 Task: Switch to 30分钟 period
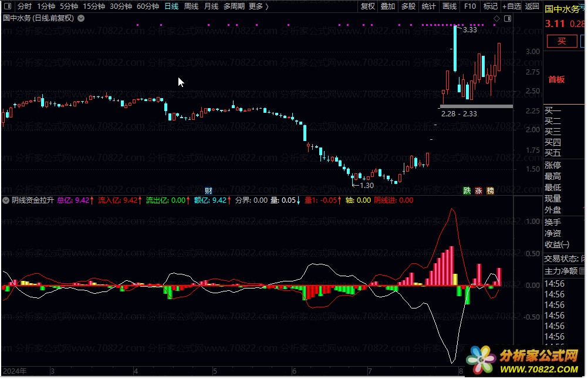click(x=121, y=6)
